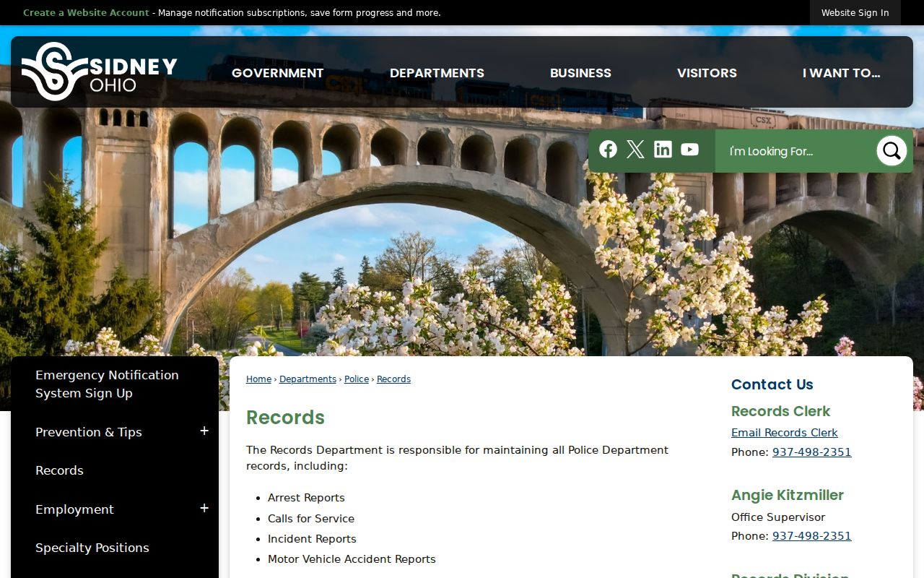
Task: Open the Sidney LinkedIn icon
Action: (663, 150)
